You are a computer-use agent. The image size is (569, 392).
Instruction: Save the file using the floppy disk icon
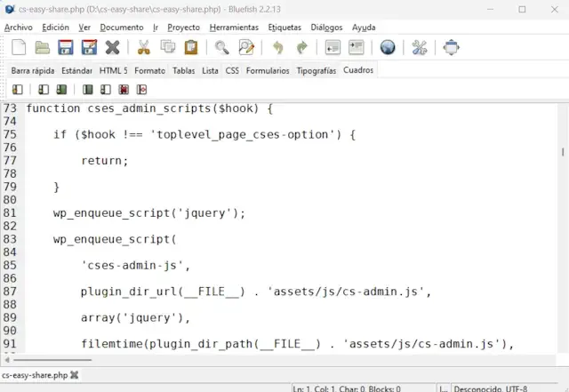pyautogui.click(x=66, y=47)
